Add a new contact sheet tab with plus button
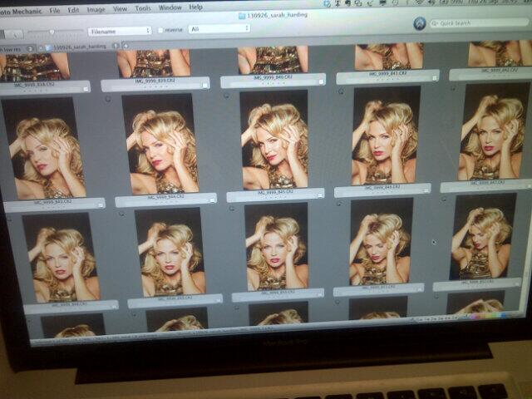Screen dimensions: 532x399 tap(126, 45)
